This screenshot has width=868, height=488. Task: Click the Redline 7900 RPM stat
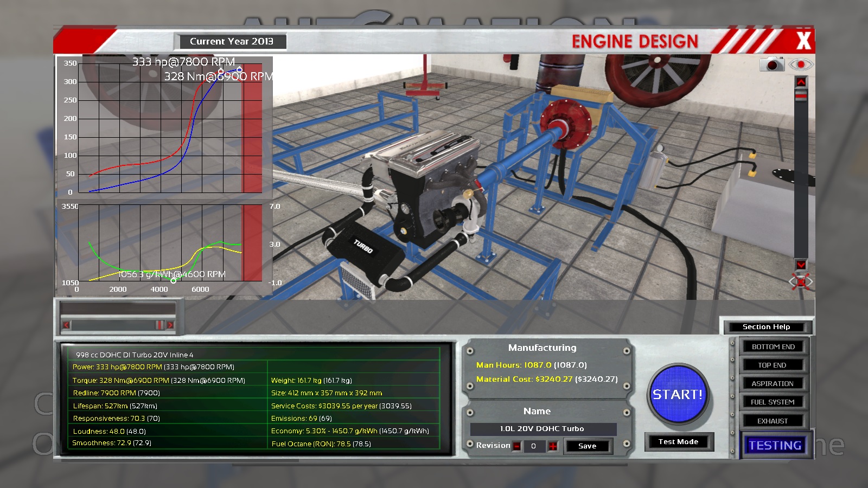[116, 393]
